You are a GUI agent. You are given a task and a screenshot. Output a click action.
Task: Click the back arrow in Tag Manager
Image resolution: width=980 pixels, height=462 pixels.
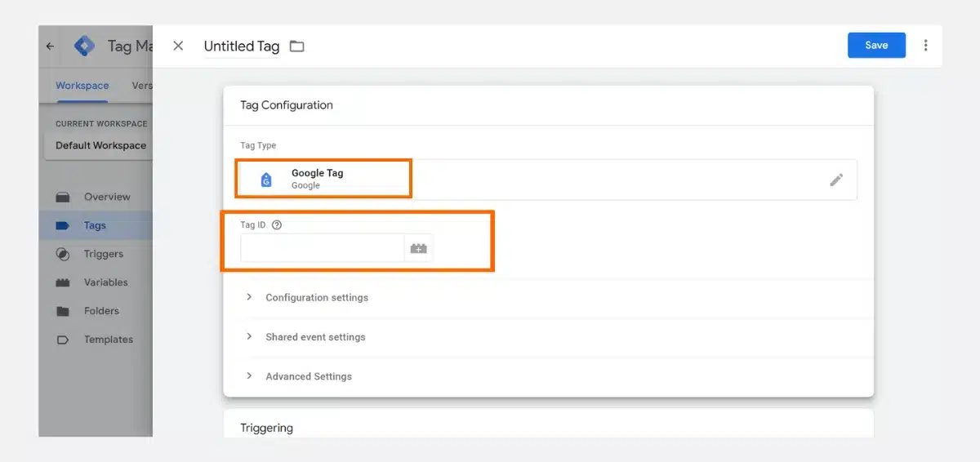click(x=51, y=47)
